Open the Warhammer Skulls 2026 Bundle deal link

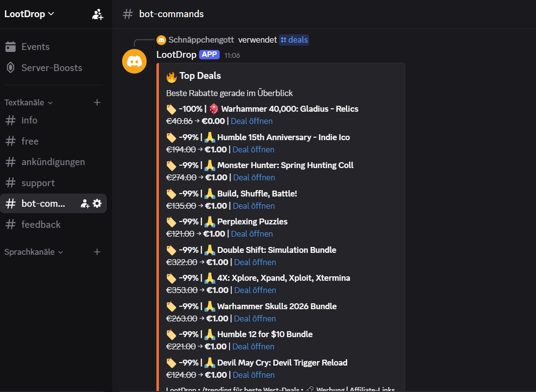(x=255, y=318)
